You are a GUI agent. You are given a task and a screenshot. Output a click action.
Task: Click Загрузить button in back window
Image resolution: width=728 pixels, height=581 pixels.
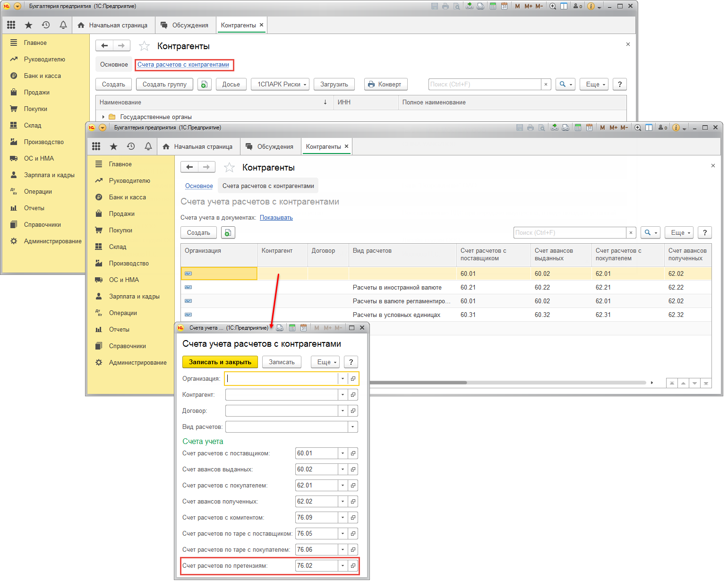tap(334, 84)
